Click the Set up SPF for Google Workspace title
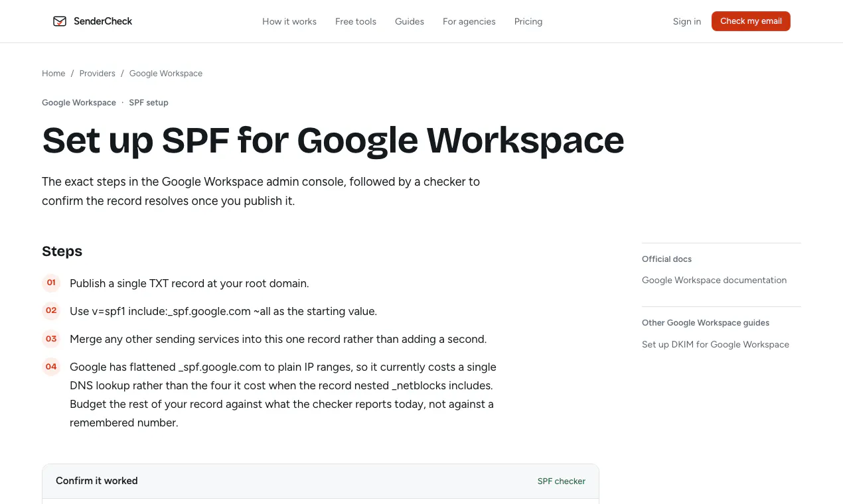Viewport: 843px width, 504px height. coord(333,140)
